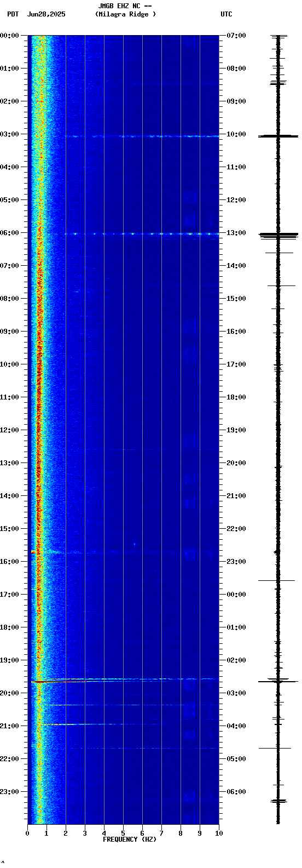Click the frequency axis tick '10'
The height and width of the screenshot is (868, 302).
[x=219, y=833]
